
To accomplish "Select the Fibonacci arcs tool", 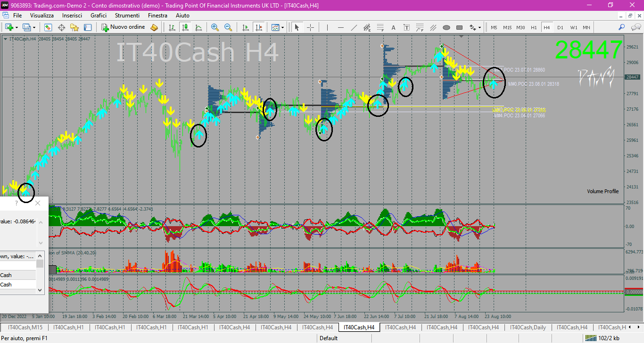I will point(420,27).
